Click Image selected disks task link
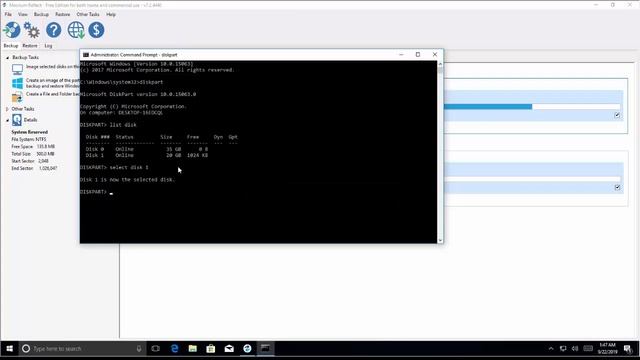This screenshot has height=360, width=640. point(53,67)
